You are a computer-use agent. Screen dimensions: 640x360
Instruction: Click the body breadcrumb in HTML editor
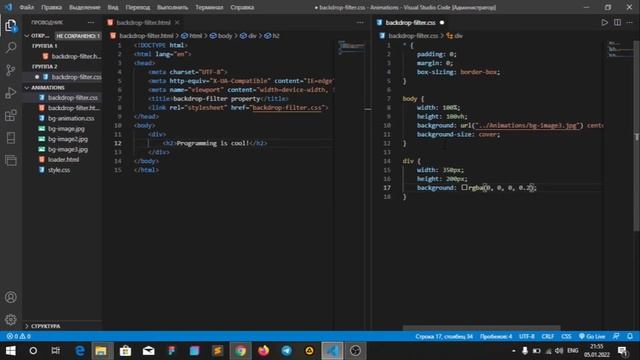221,36
